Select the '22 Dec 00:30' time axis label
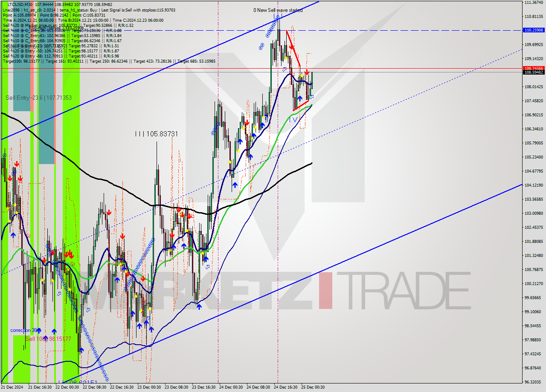Screen dimensions: 546x392 67,387
